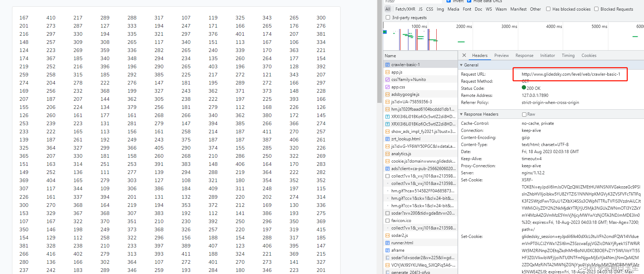Click the aframe document icon

[x=388, y=250]
